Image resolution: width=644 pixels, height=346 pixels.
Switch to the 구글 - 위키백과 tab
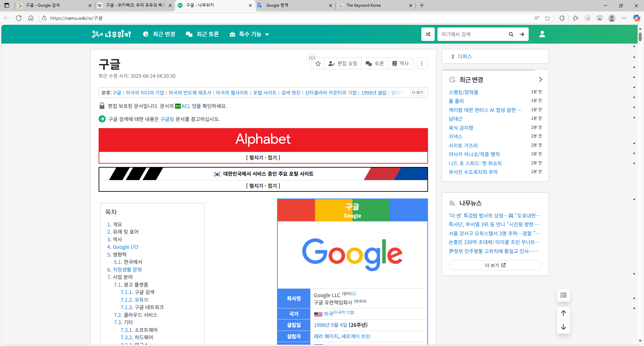tap(135, 5)
